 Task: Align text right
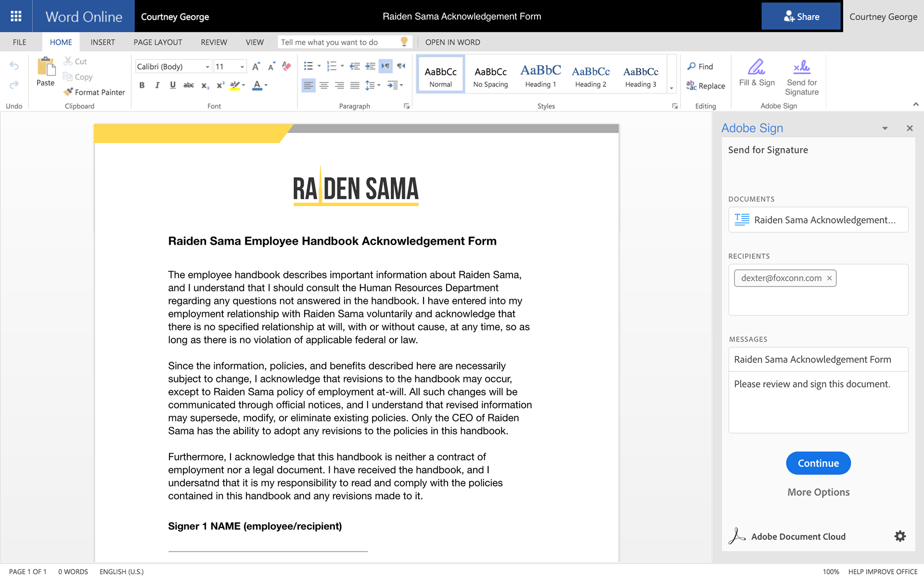tap(339, 85)
